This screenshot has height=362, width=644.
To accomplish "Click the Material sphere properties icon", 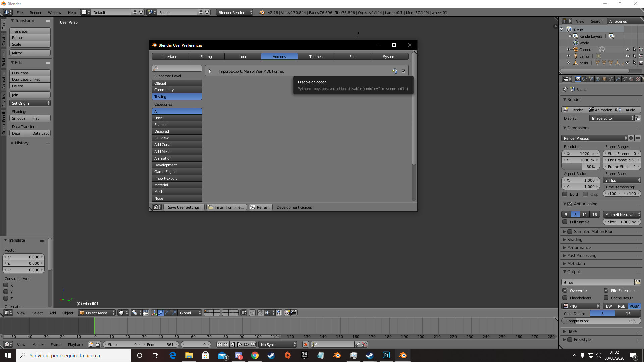I will click(x=631, y=79).
